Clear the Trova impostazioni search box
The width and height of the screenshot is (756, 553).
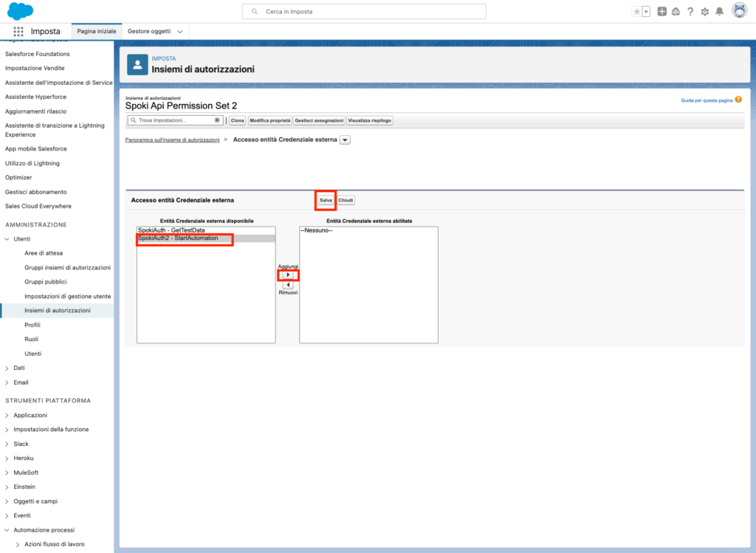click(x=217, y=120)
